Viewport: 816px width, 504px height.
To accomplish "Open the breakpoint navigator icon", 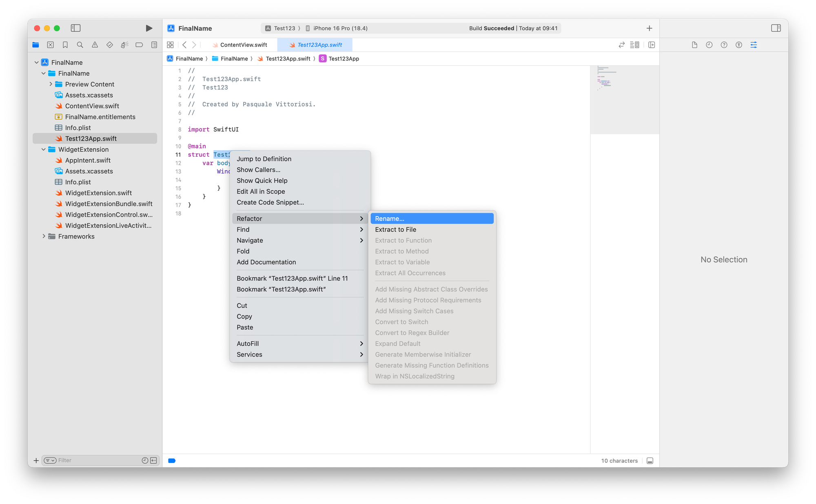I will (x=139, y=45).
